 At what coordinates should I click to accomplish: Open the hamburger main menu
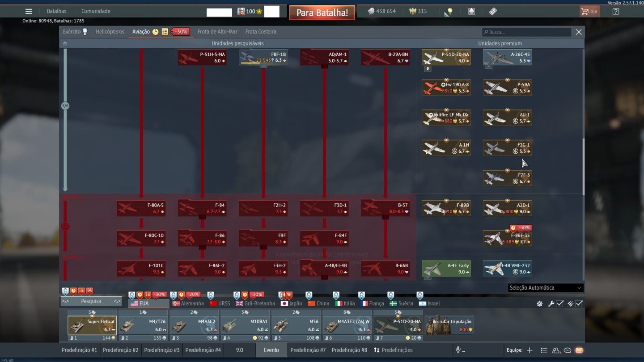tap(29, 11)
